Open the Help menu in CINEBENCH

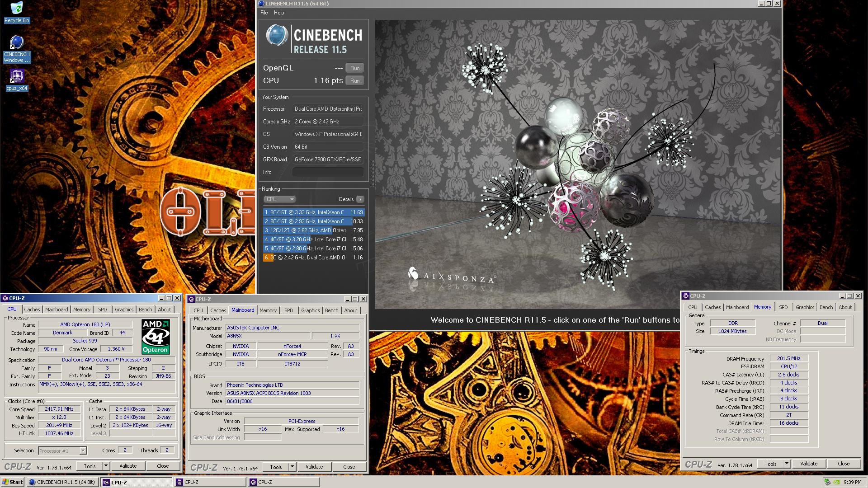click(x=279, y=13)
